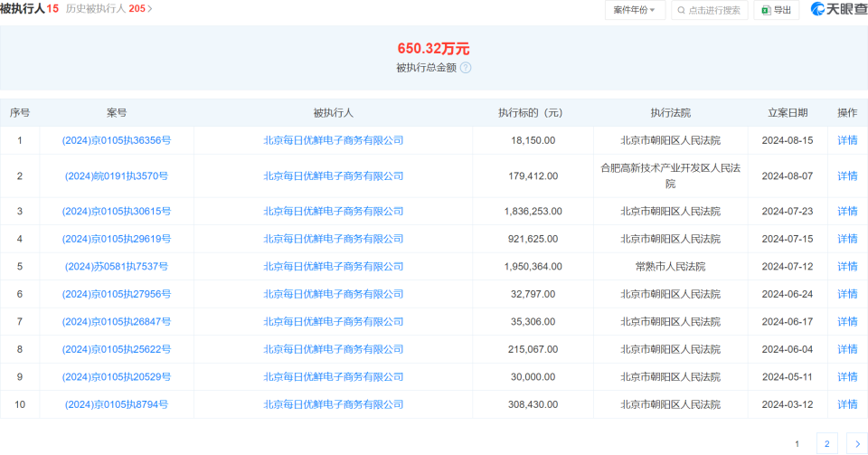Click the 立案日期 column header
The width and height of the screenshot is (868, 455).
[788, 113]
